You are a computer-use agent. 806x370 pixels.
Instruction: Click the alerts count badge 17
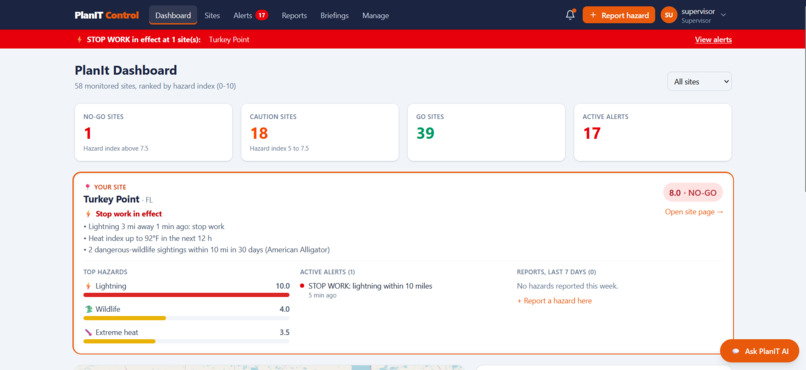click(x=262, y=15)
